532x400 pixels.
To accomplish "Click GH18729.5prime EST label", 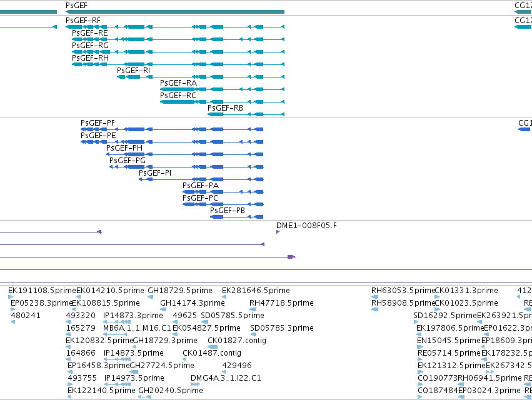I will click(x=180, y=291).
